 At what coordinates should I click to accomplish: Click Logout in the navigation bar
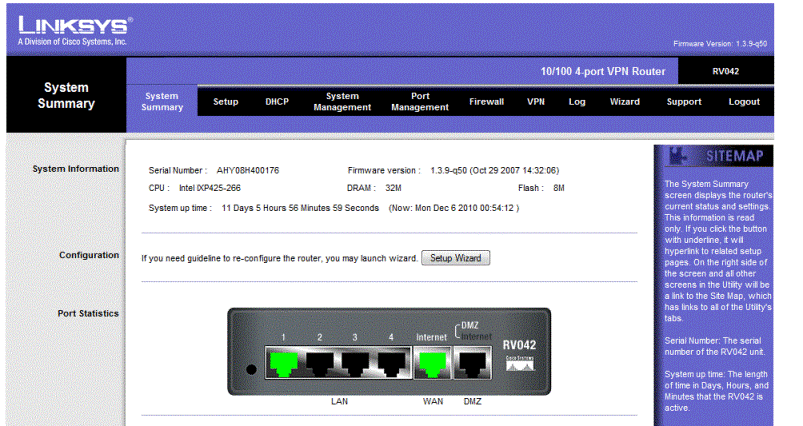click(x=744, y=101)
